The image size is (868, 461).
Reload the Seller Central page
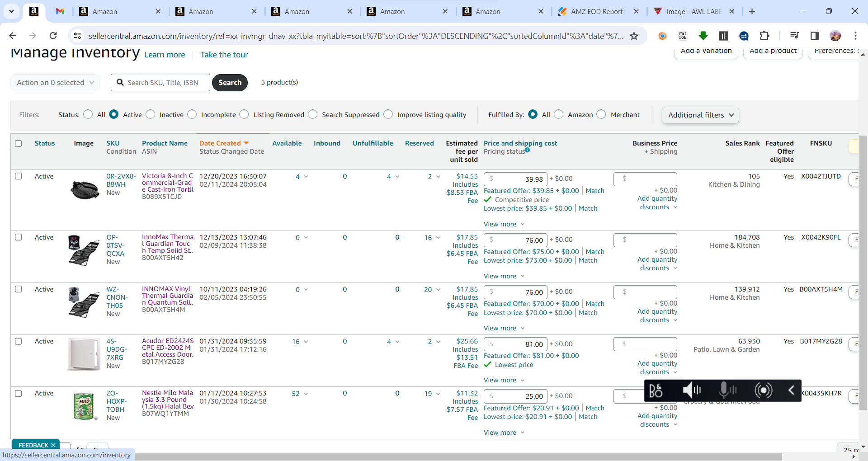[x=53, y=36]
